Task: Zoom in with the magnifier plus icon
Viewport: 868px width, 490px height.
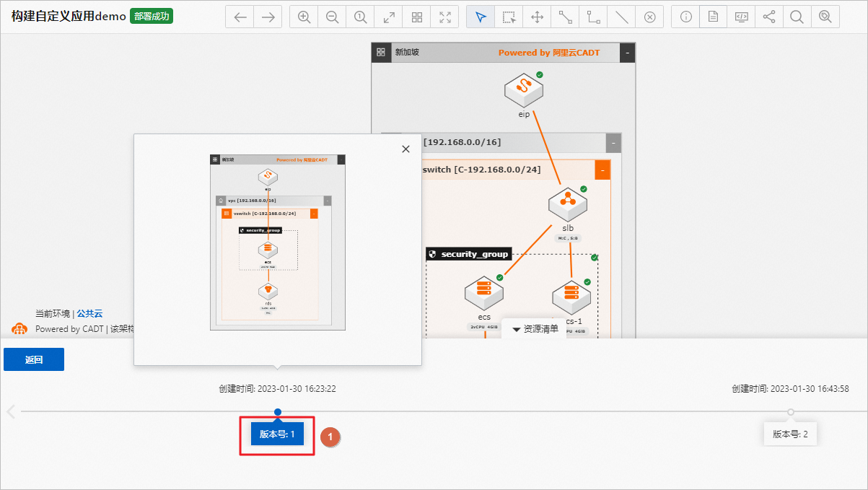Action: tap(304, 17)
